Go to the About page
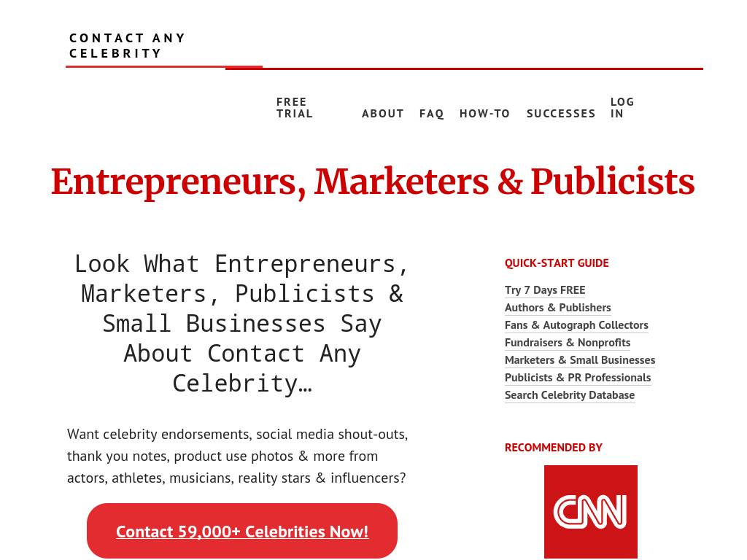This screenshot has height=560, width=747. 383,114
